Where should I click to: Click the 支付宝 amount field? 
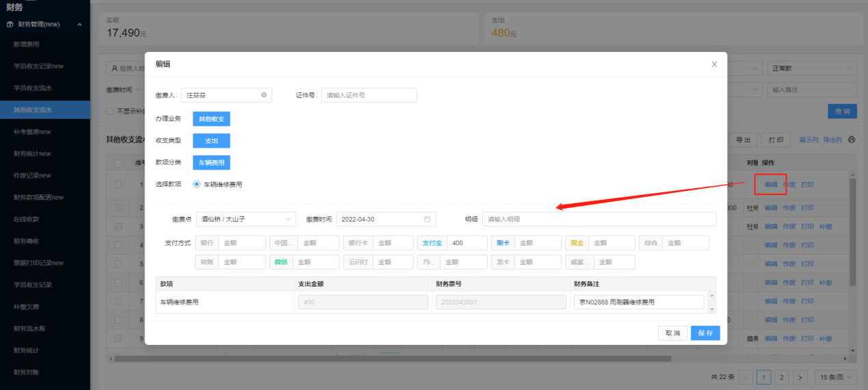[468, 243]
